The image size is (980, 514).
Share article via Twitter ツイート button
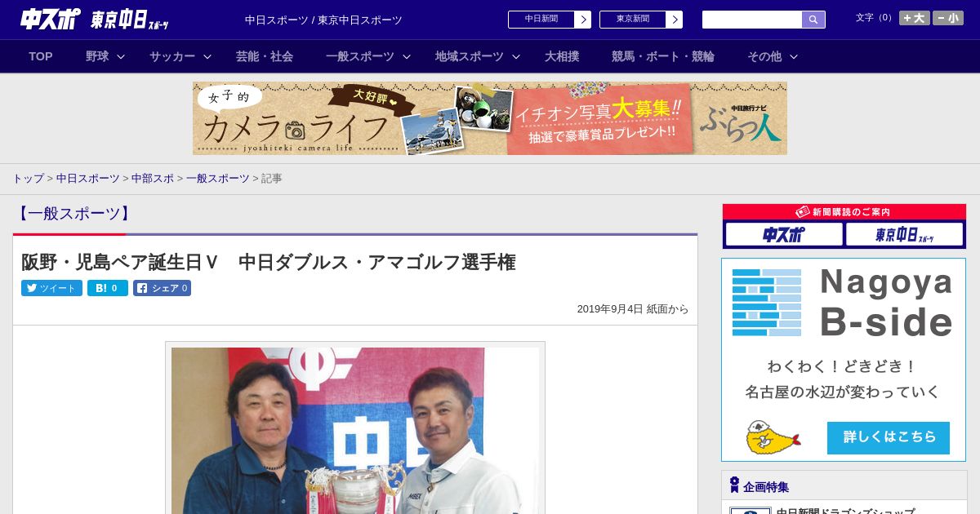(51, 288)
